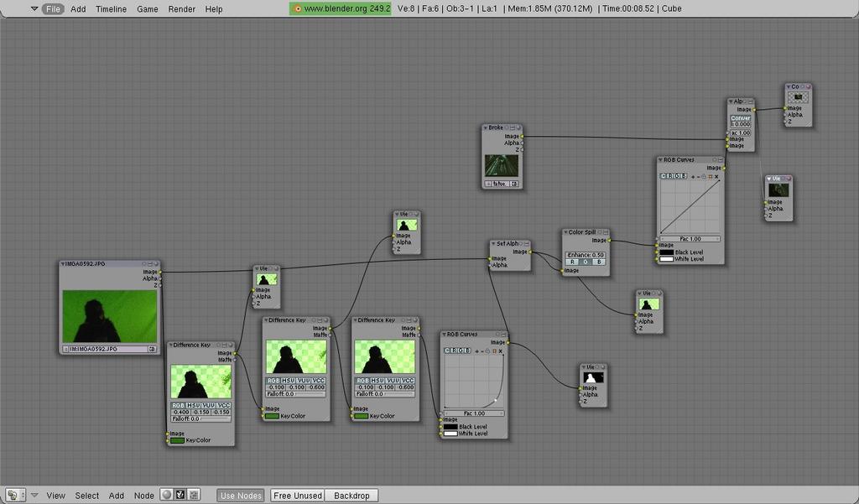Collapse the first Difference Key node triangle

click(x=170, y=346)
